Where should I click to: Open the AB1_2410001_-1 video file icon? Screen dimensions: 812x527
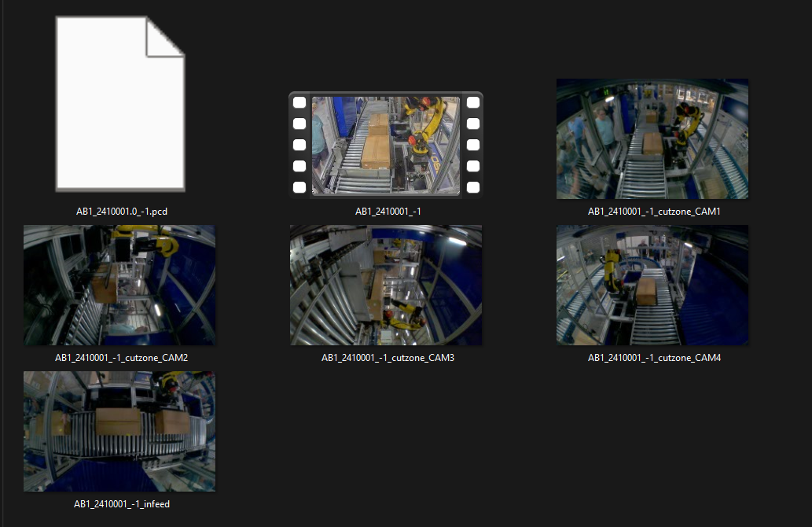(385, 145)
